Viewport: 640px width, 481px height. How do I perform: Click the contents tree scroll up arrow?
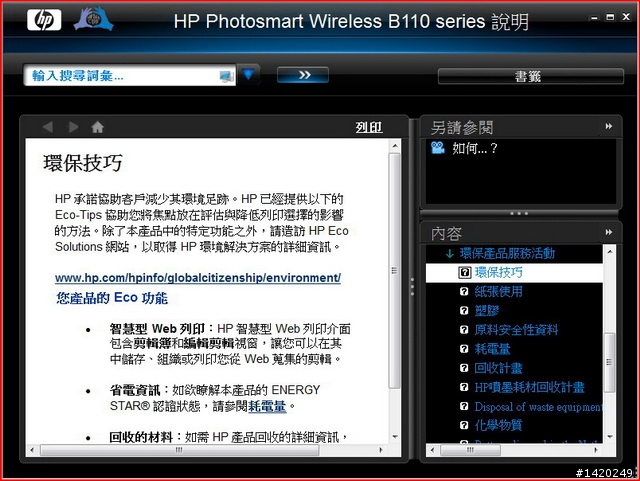point(609,252)
